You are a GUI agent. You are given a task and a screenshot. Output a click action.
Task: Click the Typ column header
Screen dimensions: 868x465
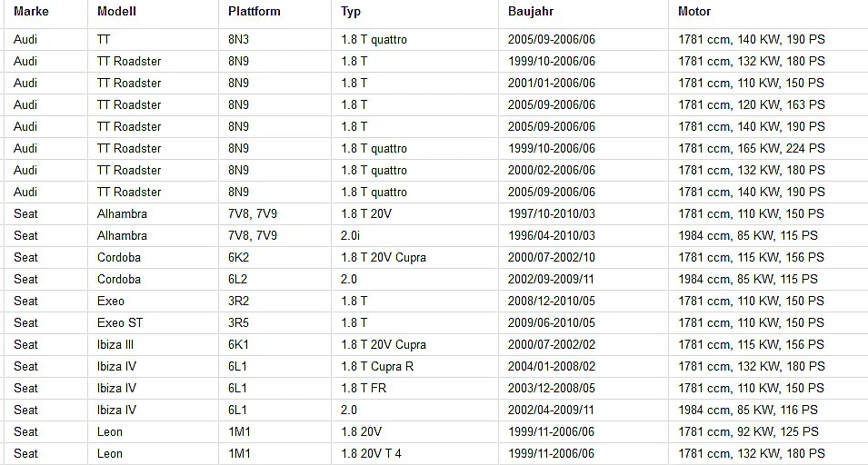tap(414, 12)
